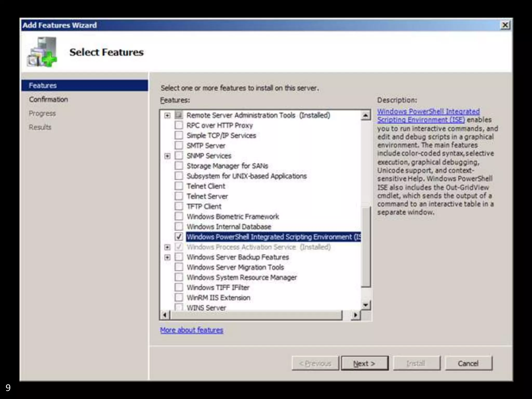Click the Next button
Image resolution: width=532 pixels, height=399 pixels.
[365, 363]
